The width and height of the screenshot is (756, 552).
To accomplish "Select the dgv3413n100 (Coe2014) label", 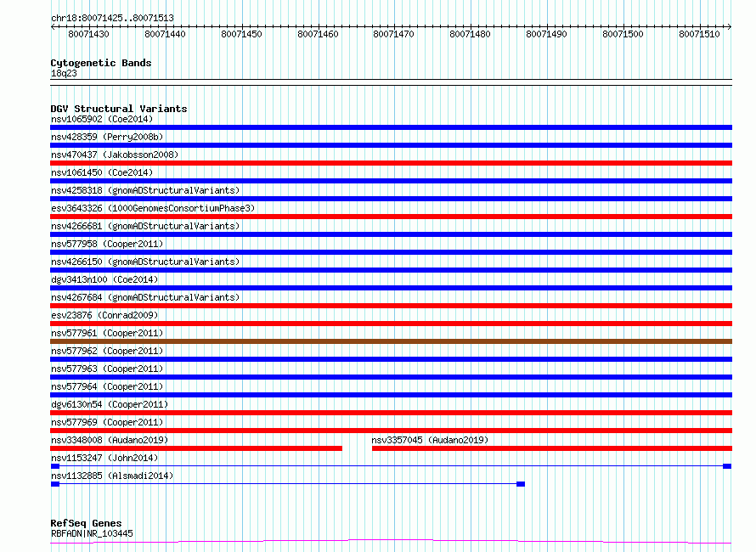I will coord(104,279).
